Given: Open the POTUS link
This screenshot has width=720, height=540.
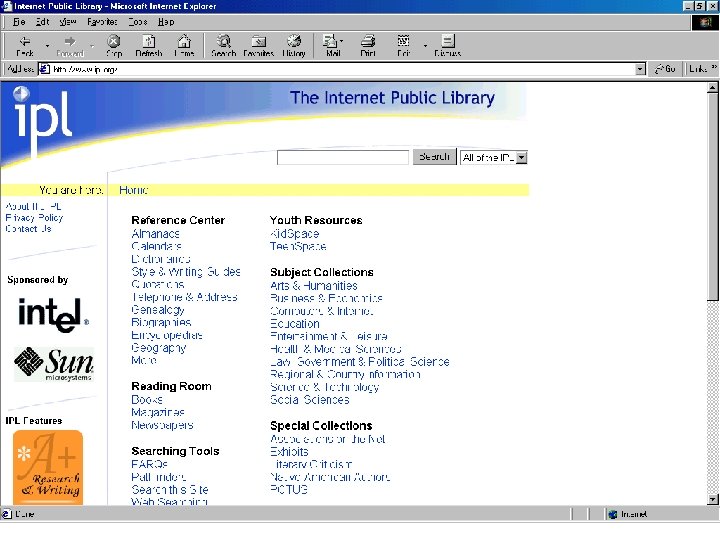Looking at the screenshot, I should (289, 489).
